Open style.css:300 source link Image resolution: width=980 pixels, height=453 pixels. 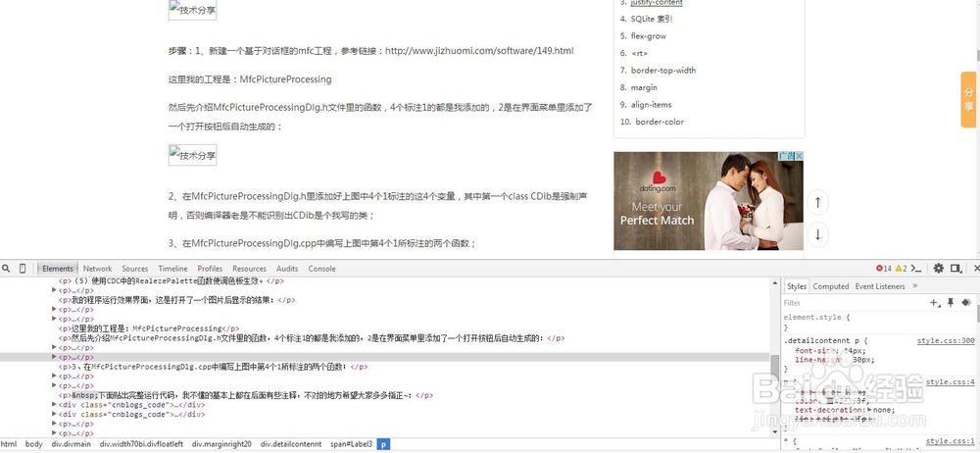point(946,341)
